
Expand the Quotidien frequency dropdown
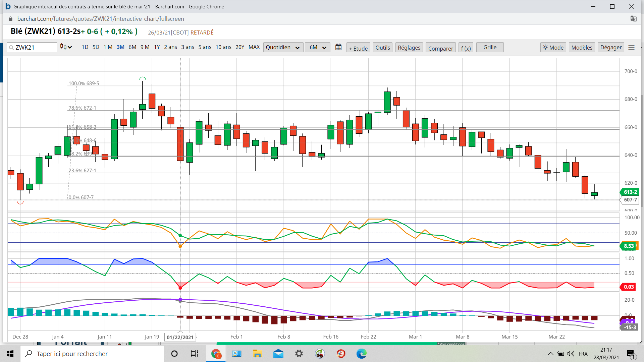click(x=283, y=48)
